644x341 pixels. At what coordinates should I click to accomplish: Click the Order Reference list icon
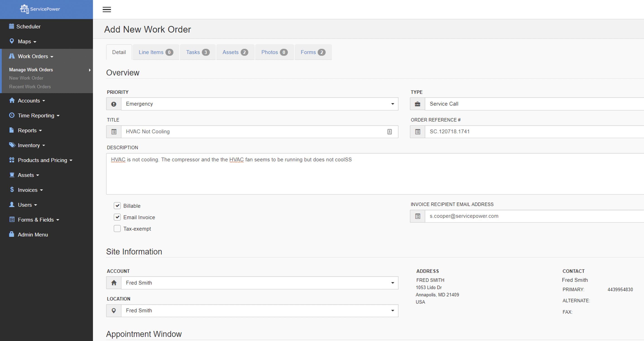tap(418, 132)
